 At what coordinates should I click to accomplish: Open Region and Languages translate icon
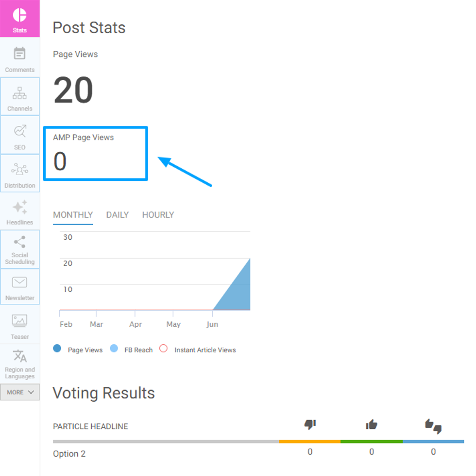[x=20, y=356]
